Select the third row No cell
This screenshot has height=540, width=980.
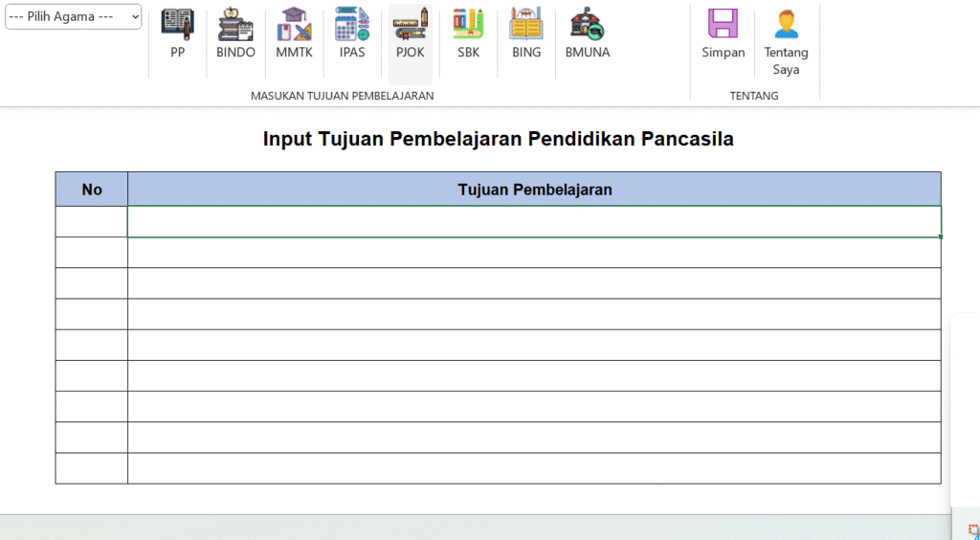[x=92, y=283]
